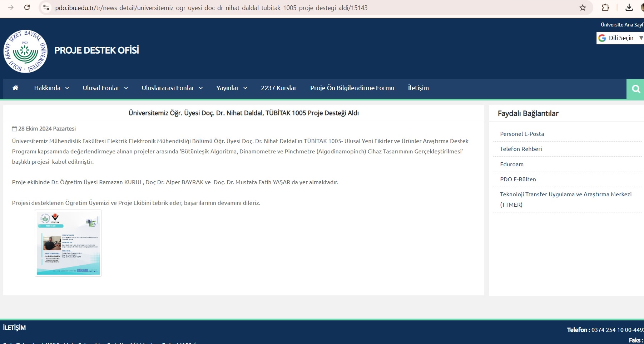644x344 pixels.
Task: Open the İletişim menu item
Action: [x=418, y=88]
